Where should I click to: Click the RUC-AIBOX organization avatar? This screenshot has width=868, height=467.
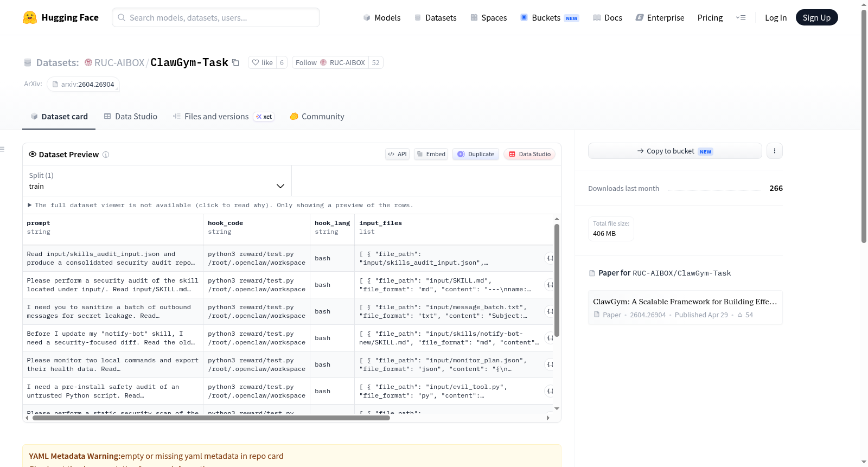click(88, 62)
